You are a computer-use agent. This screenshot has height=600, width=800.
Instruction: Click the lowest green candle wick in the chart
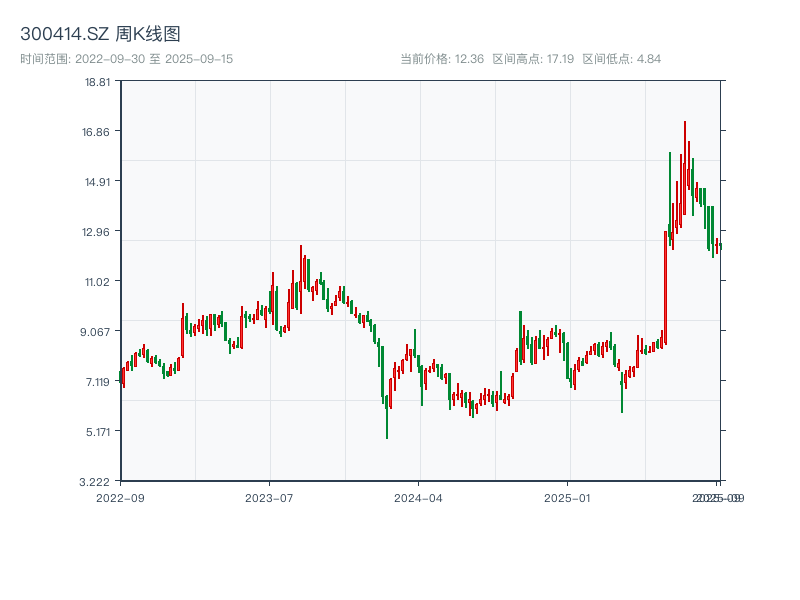pos(387,425)
